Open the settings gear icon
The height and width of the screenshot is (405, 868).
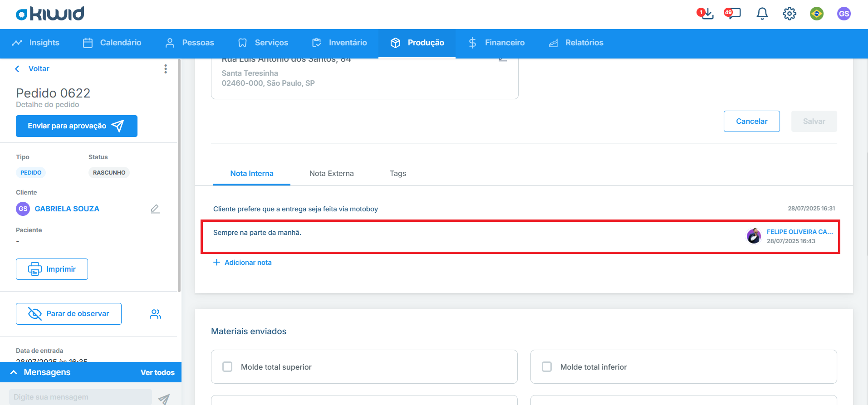coord(790,14)
